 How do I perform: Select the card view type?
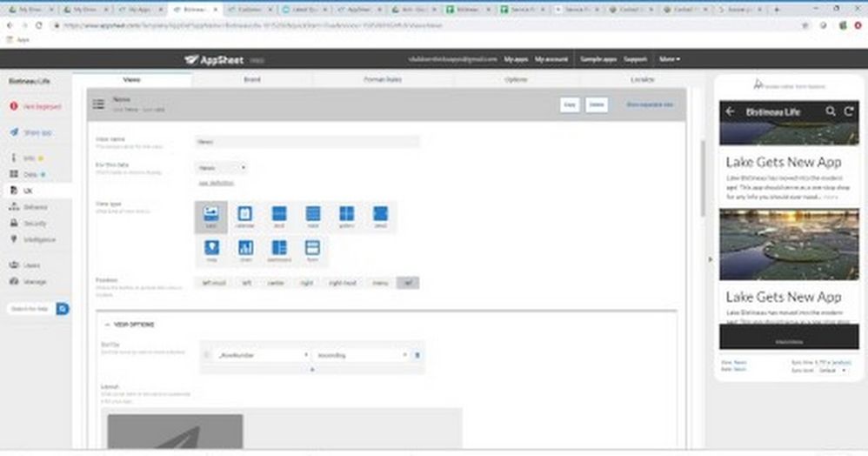(x=210, y=217)
